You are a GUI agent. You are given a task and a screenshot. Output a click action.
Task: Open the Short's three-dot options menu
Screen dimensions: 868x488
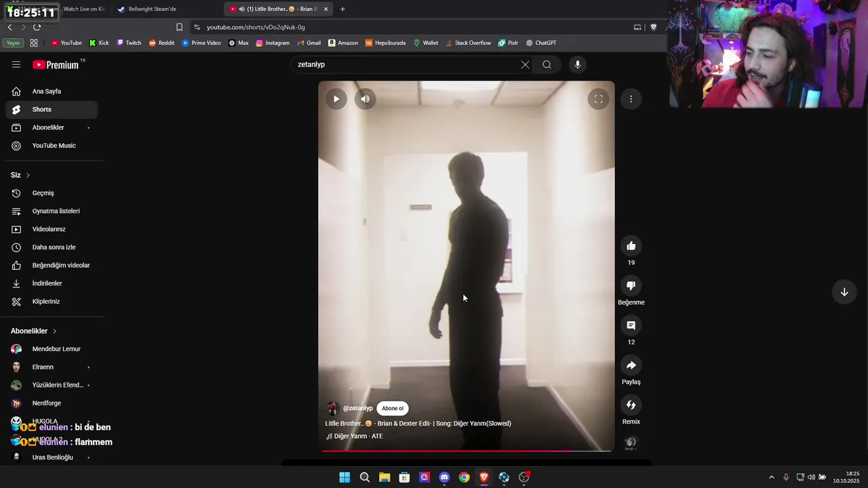pyautogui.click(x=631, y=99)
